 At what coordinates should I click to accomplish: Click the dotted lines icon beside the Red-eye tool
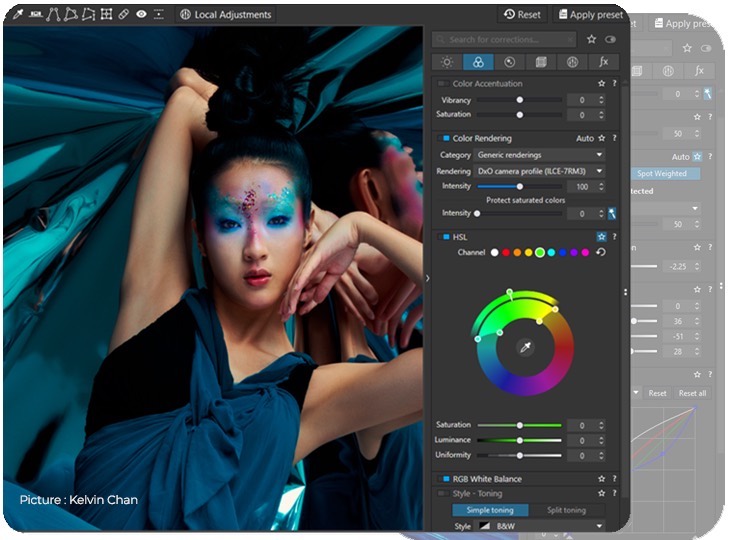point(158,14)
